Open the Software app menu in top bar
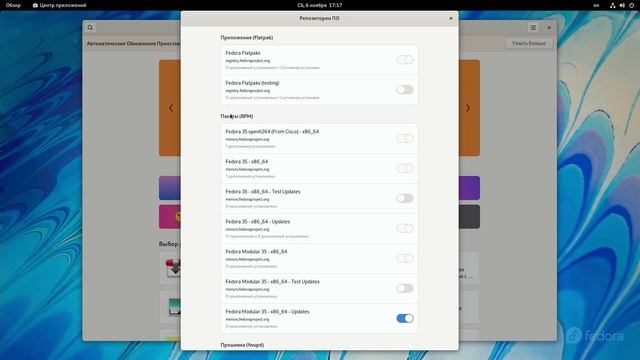The height and width of the screenshot is (360, 640). (x=60, y=5)
